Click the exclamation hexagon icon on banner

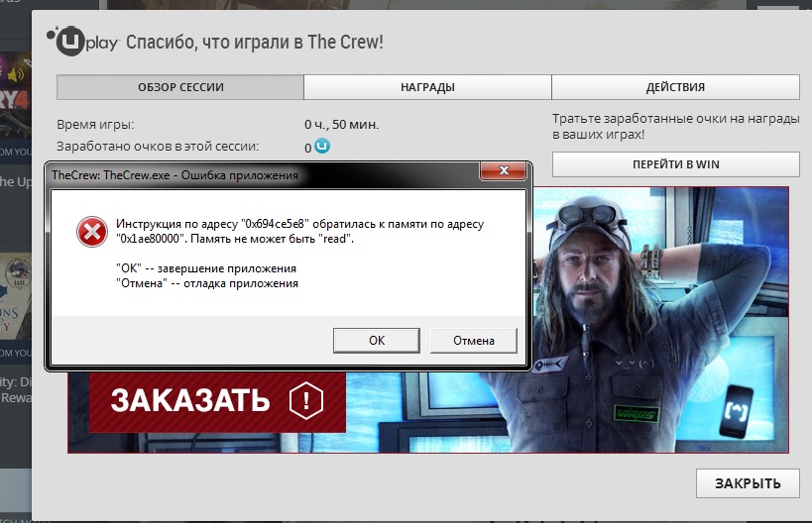306,401
